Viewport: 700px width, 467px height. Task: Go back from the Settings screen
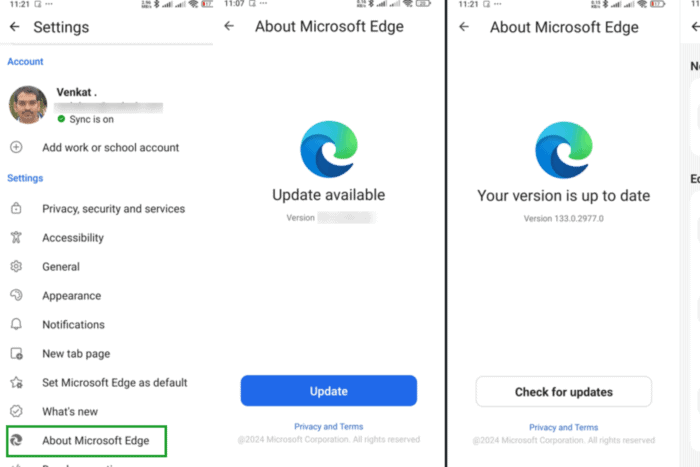click(x=15, y=27)
